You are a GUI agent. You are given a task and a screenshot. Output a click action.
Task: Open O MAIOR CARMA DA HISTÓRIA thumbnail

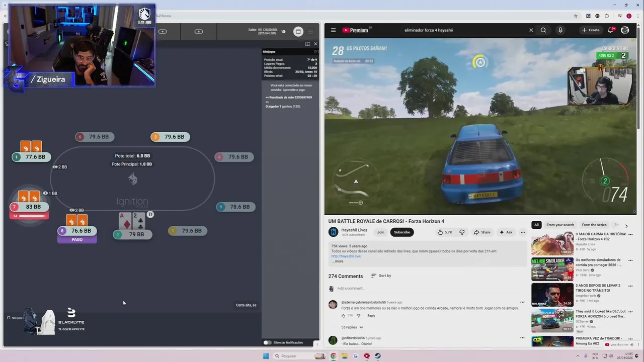coord(552,243)
